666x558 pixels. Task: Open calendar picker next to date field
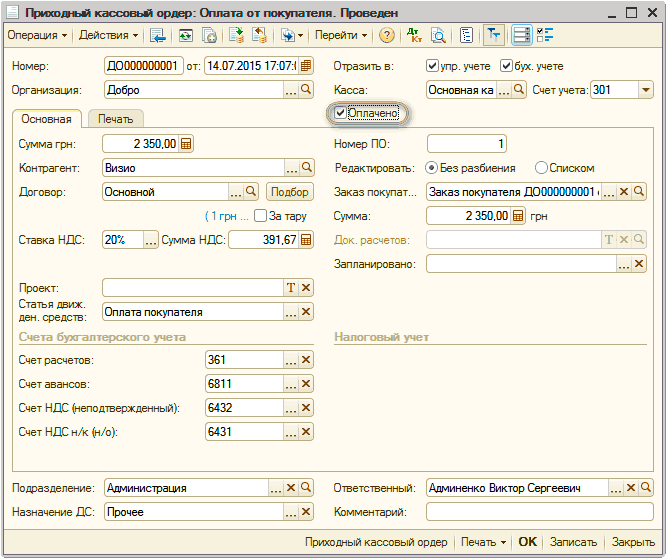[306, 66]
